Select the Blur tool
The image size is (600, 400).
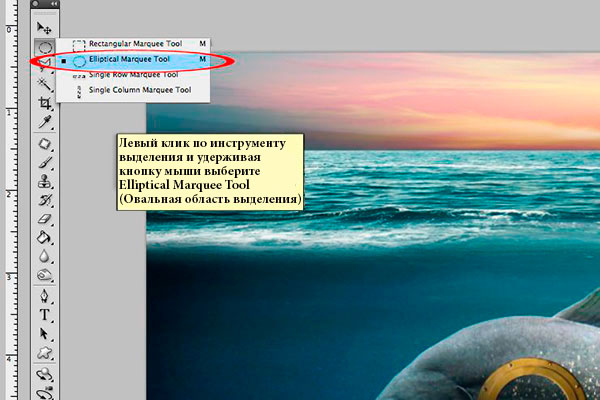(x=44, y=256)
